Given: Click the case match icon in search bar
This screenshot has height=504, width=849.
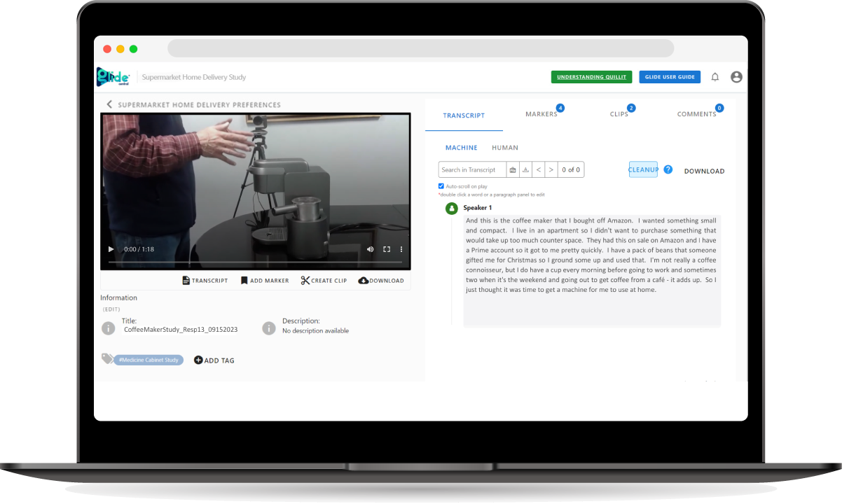Looking at the screenshot, I should click(525, 169).
